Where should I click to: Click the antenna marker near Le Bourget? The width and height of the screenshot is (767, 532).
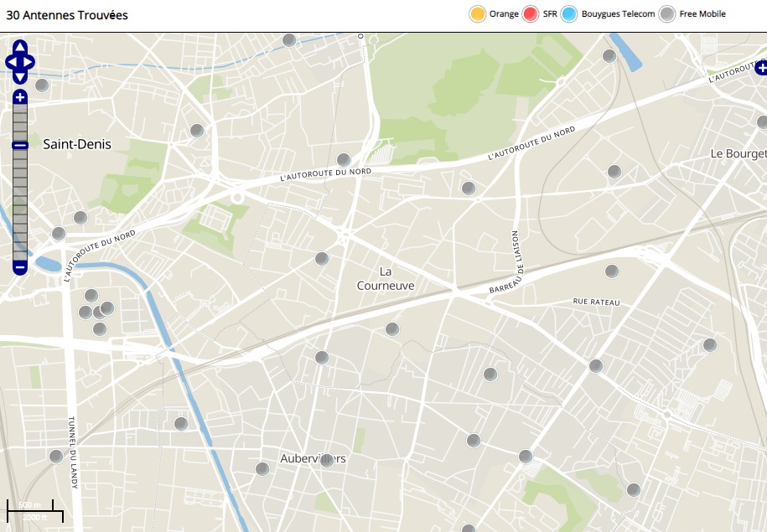pyautogui.click(x=762, y=122)
